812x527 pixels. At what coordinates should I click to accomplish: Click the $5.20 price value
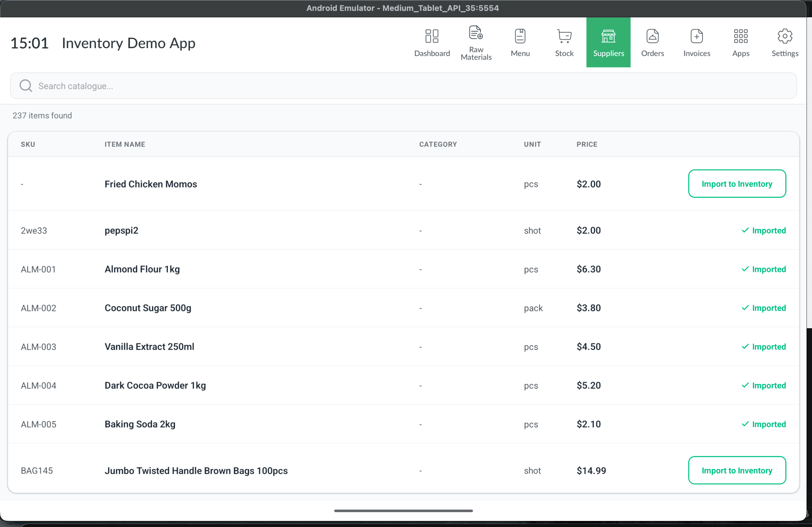click(589, 385)
